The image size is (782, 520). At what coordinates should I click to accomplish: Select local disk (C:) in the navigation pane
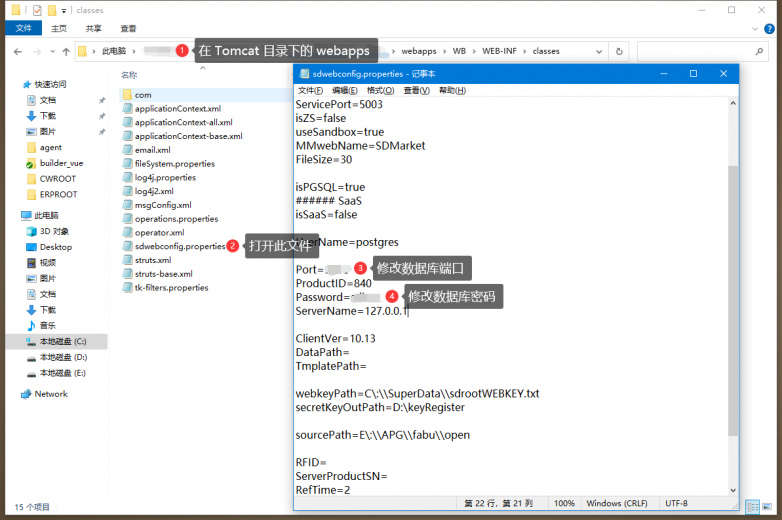coord(62,341)
